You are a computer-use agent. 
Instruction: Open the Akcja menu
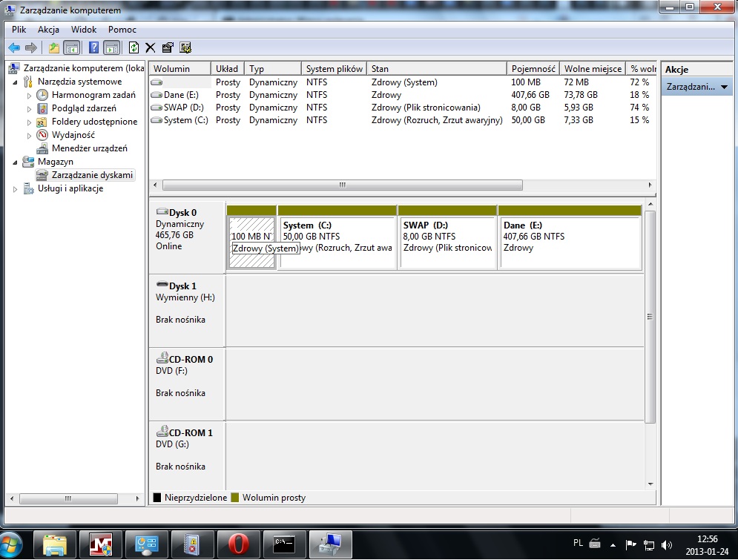pyautogui.click(x=48, y=30)
